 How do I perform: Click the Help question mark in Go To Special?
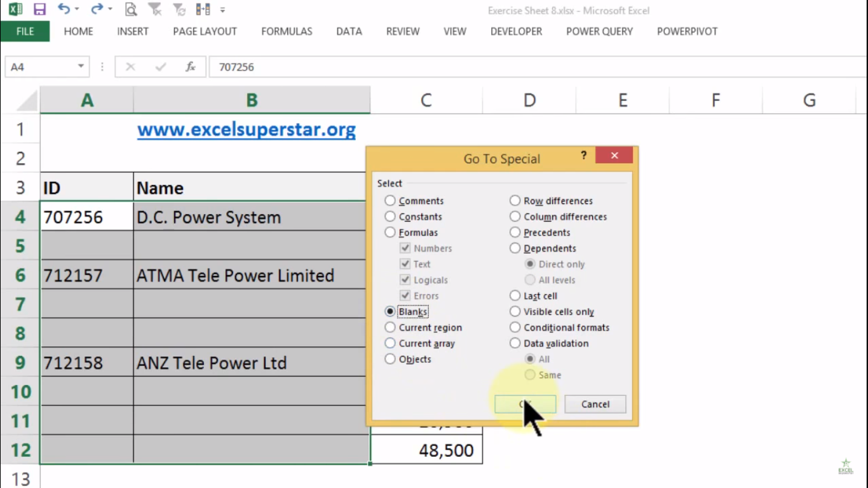(x=584, y=155)
